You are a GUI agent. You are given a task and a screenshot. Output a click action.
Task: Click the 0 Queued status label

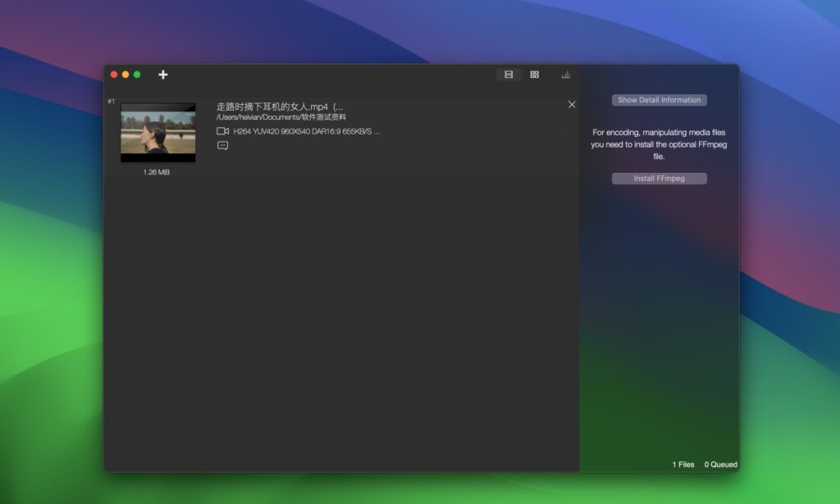(719, 464)
